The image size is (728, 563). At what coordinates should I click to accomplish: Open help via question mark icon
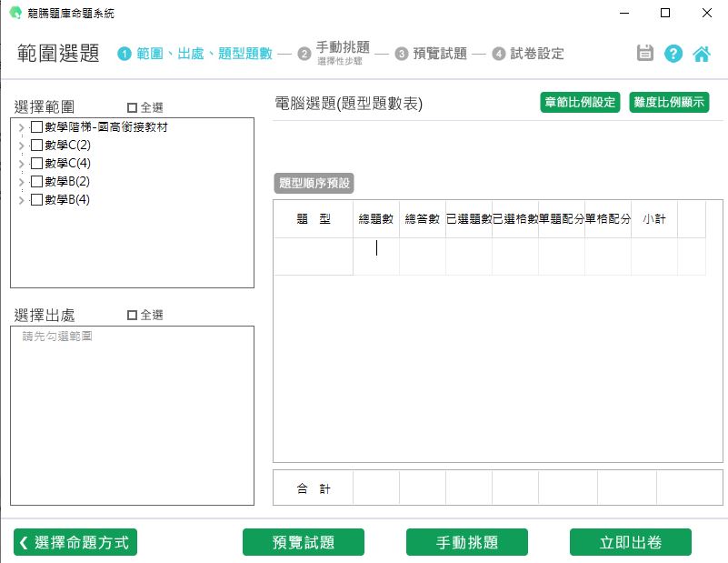coord(673,53)
